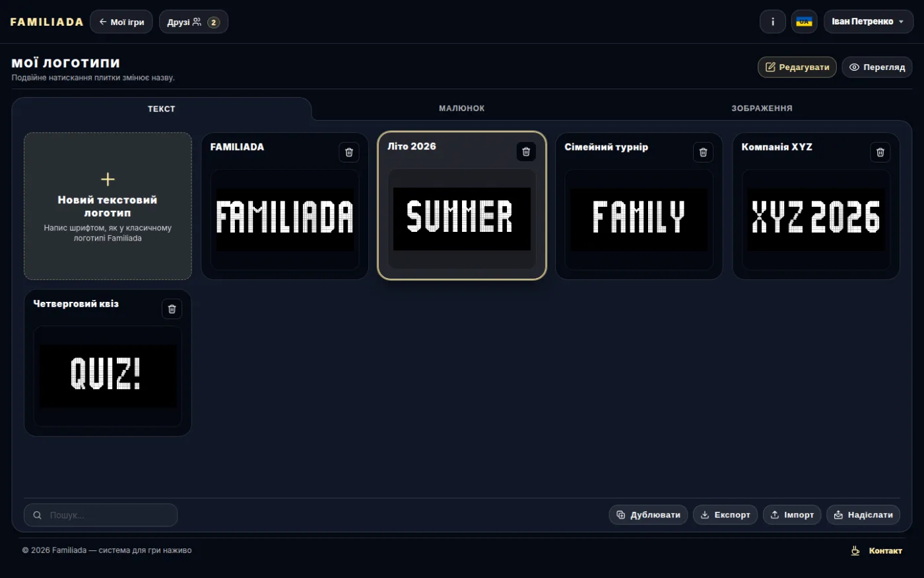This screenshot has height=578, width=924.
Task: Open the Друзі friends list
Action: (x=193, y=22)
